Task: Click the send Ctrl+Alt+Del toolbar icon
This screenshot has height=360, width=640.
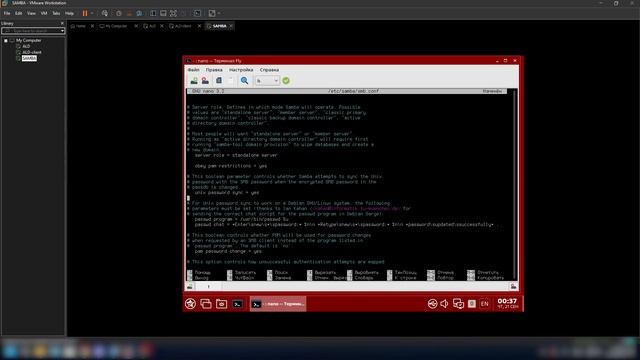Action: click(105, 13)
